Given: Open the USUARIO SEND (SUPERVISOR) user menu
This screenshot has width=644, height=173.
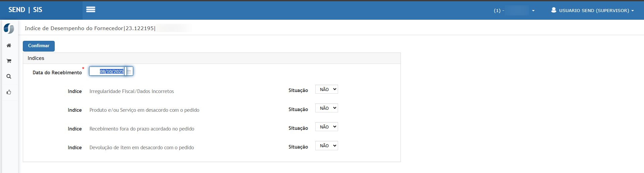Looking at the screenshot, I should point(592,10).
